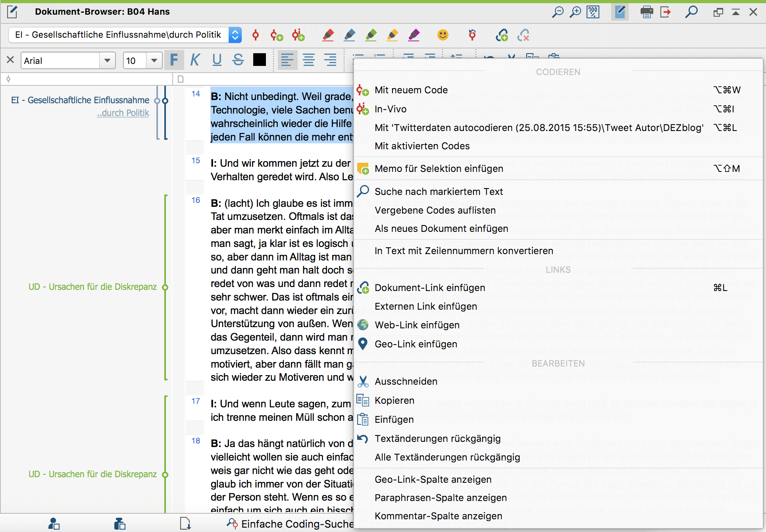The width and height of the screenshot is (766, 532).
Task: Open the emoticode smiley tool
Action: (443, 35)
